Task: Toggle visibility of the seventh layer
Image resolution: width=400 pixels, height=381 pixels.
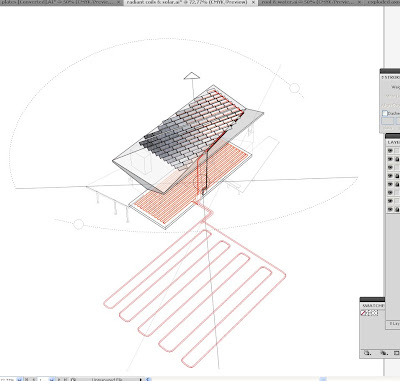Action: coord(390,201)
